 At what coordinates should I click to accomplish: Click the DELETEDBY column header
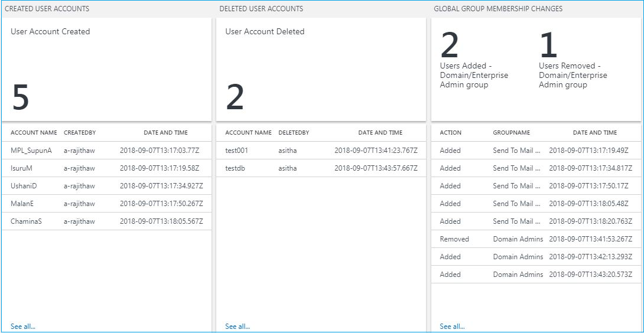(x=294, y=133)
